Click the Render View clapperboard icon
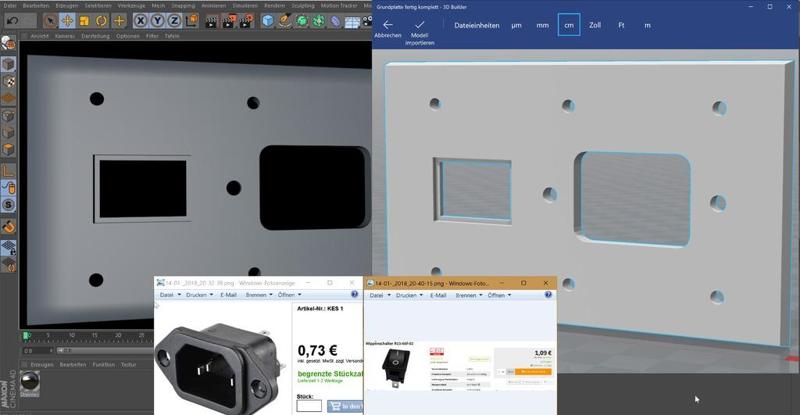Image resolution: width=800 pixels, height=415 pixels. point(211,21)
